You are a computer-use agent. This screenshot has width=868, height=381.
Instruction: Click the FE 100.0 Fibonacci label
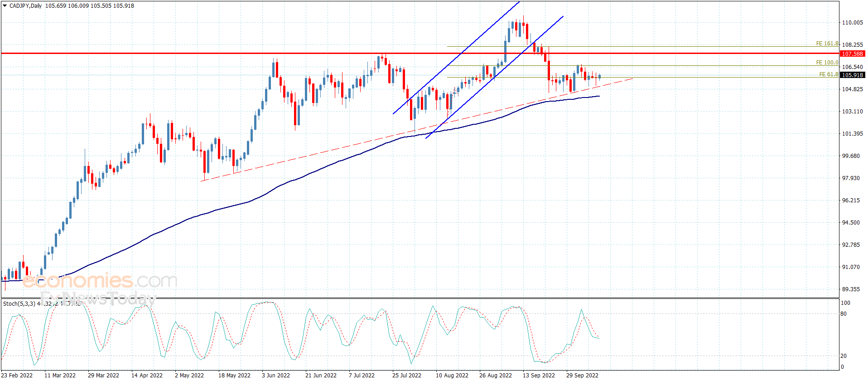pyautogui.click(x=827, y=63)
